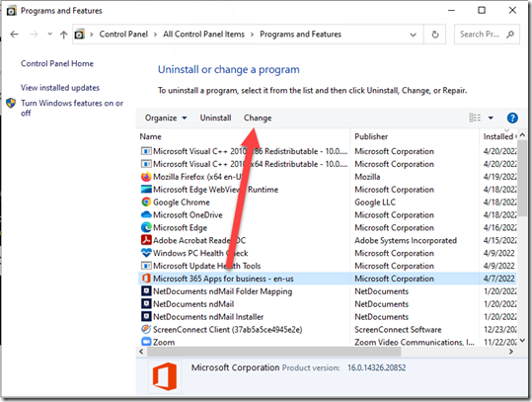Click the ScreenConnect Client icon
Screen dimensions: 532x402
coord(146,329)
